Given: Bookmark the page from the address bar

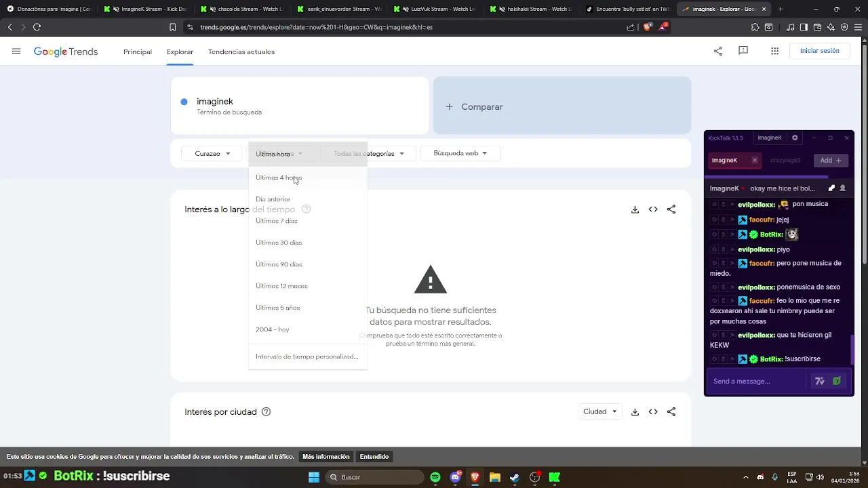Looking at the screenshot, I should (173, 27).
